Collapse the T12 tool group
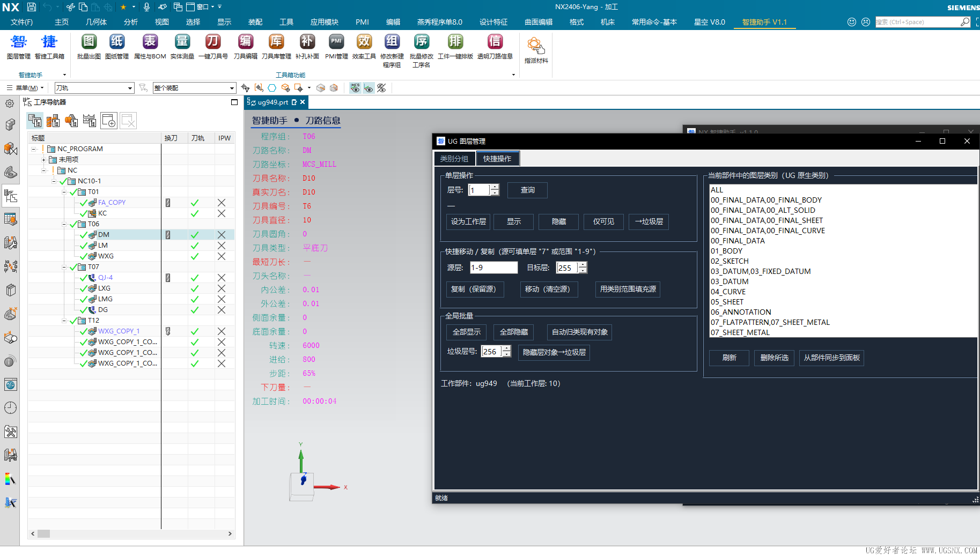This screenshot has width=980, height=557. [x=64, y=321]
